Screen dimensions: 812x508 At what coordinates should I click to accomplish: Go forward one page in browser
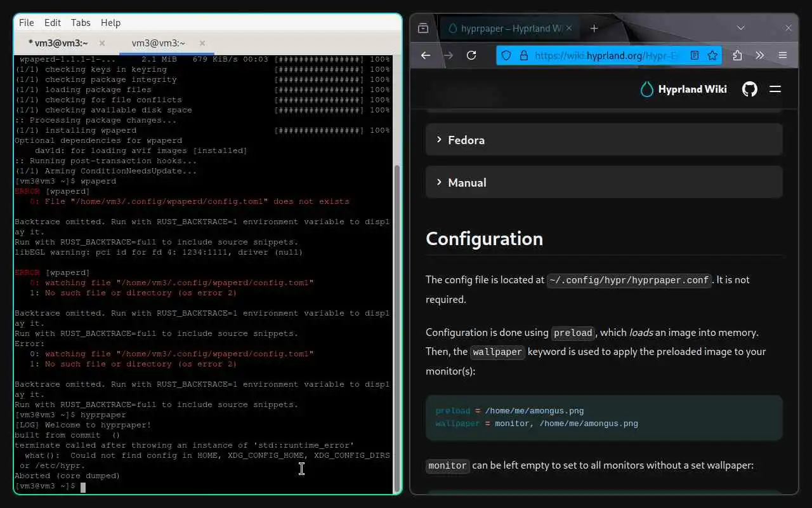[449, 55]
